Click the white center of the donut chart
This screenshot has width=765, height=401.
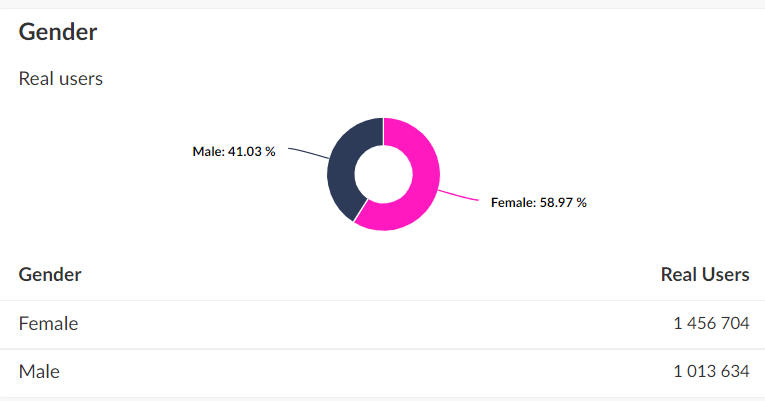[x=383, y=174]
